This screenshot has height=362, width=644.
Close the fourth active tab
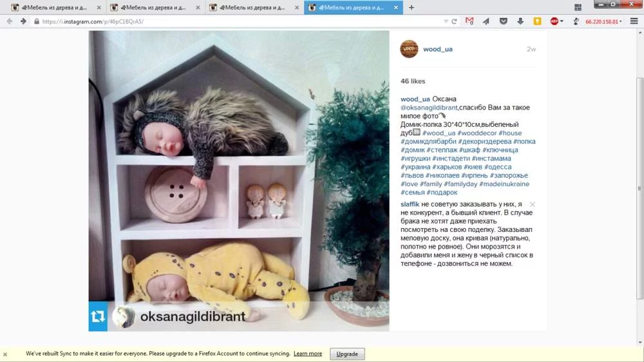395,7
